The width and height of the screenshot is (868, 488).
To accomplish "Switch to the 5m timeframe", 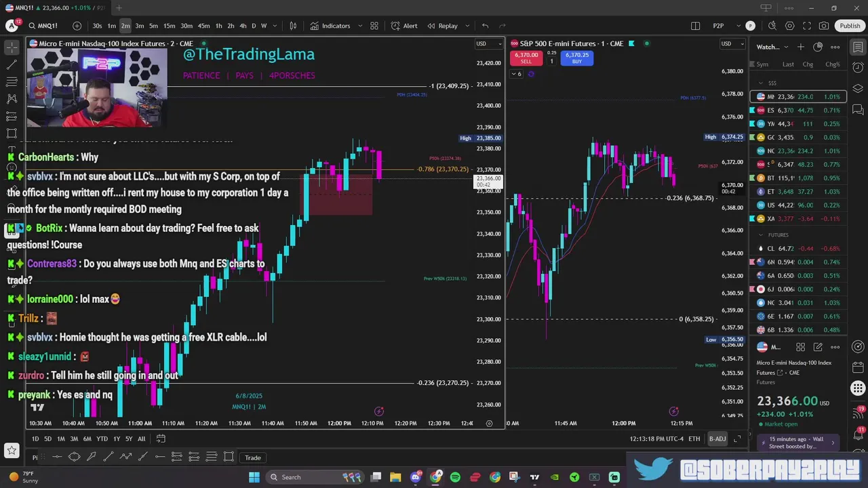I will point(153,26).
